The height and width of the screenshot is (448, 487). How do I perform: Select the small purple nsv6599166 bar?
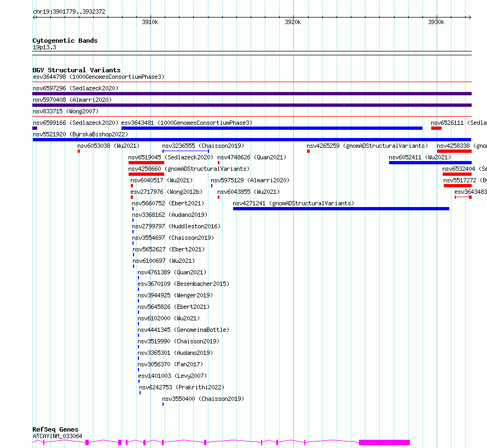35,128
